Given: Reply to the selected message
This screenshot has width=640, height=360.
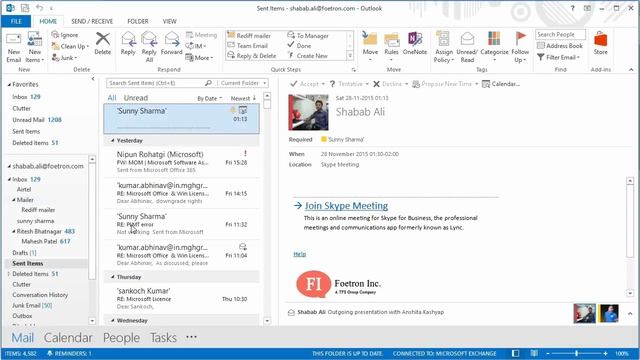Looking at the screenshot, I should (x=128, y=44).
